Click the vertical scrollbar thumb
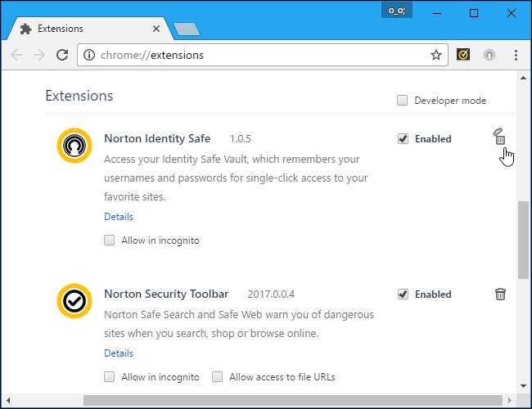The height and width of the screenshot is (409, 532). tap(523, 239)
